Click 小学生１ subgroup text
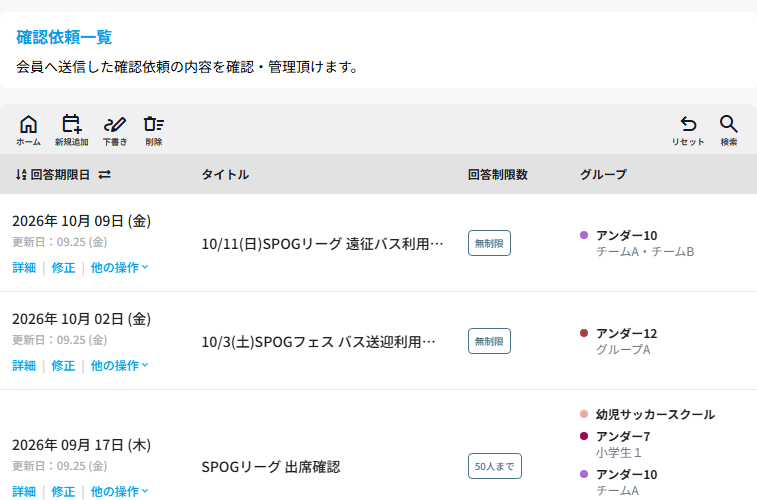This screenshot has width=757, height=500. pos(619,453)
